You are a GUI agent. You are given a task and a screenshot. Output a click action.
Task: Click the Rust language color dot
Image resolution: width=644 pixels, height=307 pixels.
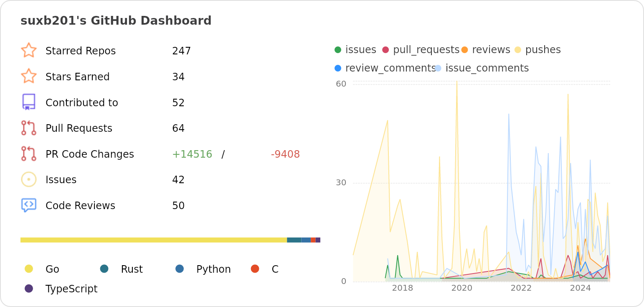click(x=104, y=269)
